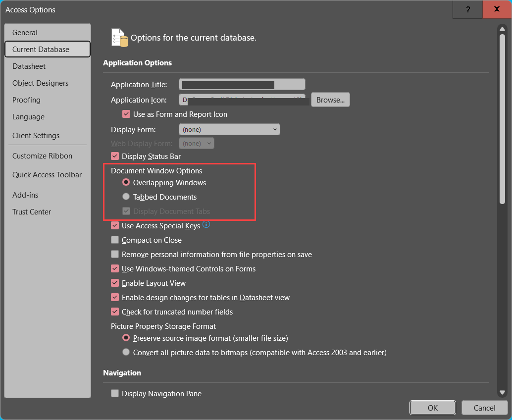Toggle Use Access Special Keys
This screenshot has height=420, width=512.
click(x=115, y=225)
